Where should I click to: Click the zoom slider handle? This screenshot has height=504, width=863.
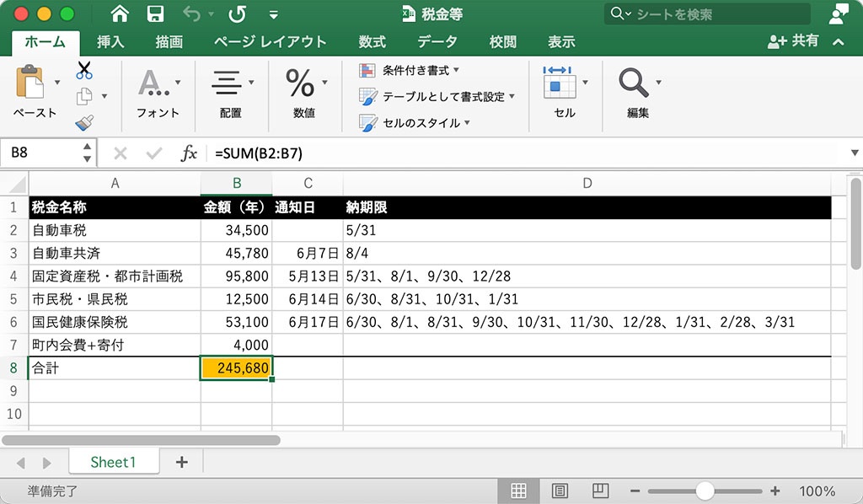705,491
